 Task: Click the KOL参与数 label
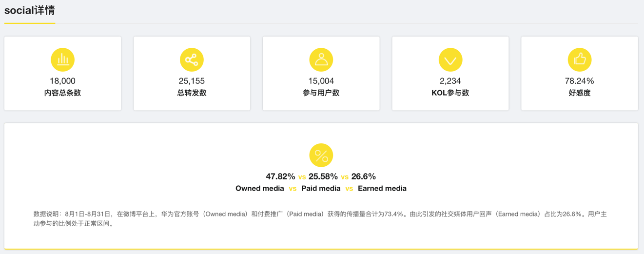click(x=450, y=93)
